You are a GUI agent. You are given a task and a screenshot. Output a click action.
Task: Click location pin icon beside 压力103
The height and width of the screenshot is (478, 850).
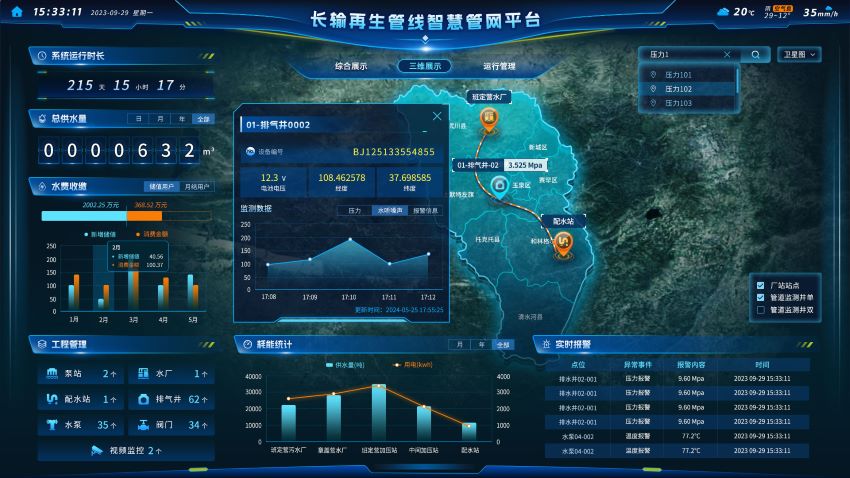pyautogui.click(x=653, y=103)
